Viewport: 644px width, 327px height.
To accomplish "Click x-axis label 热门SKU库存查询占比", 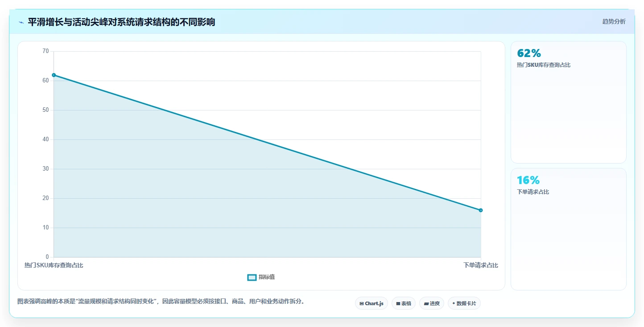I will pos(54,266).
